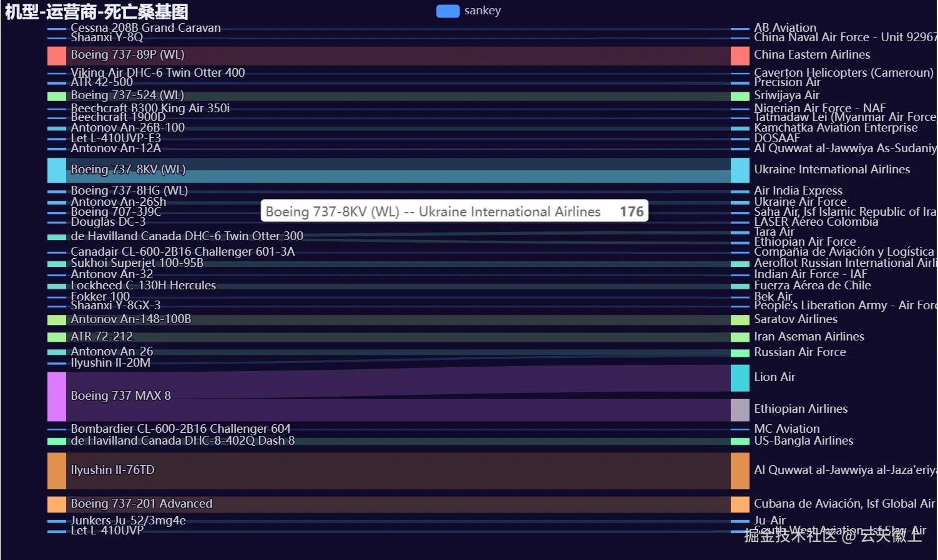Select the Ethiopian Airlines node
Screen dimensions: 938x560
740,410
